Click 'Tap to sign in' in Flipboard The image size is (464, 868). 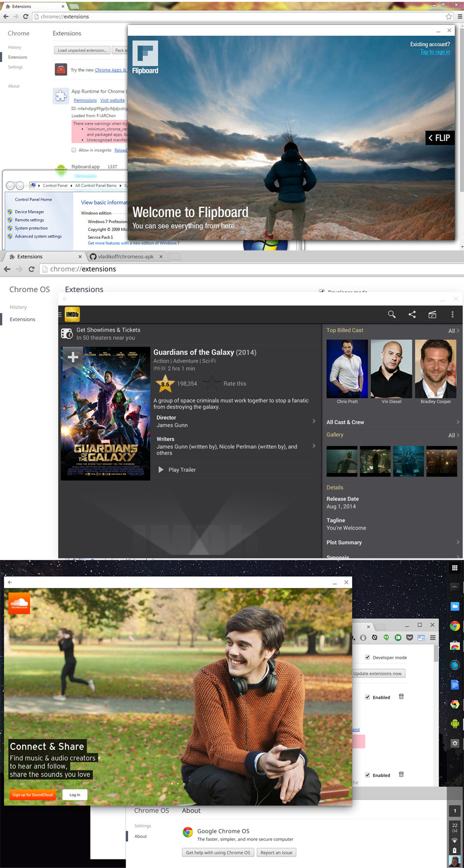pyautogui.click(x=435, y=52)
